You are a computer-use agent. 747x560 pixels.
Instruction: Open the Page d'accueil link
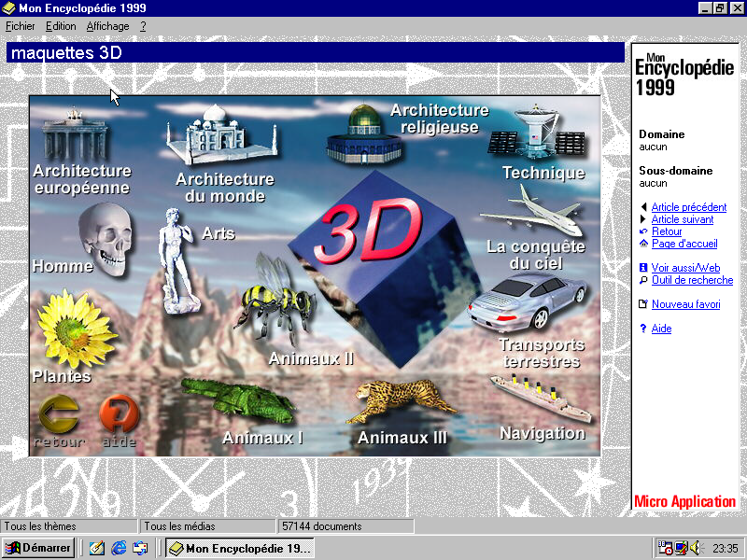click(684, 244)
